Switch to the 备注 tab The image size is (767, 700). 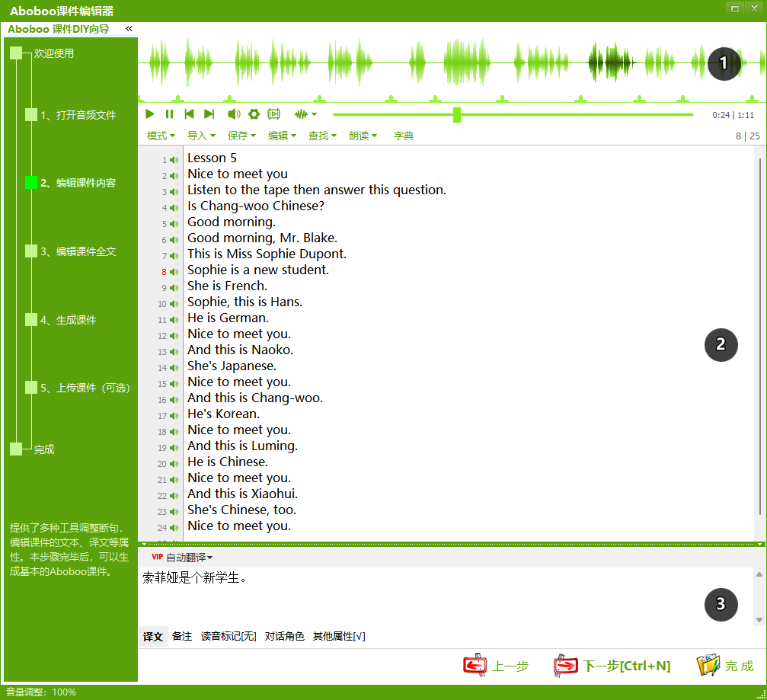point(182,636)
